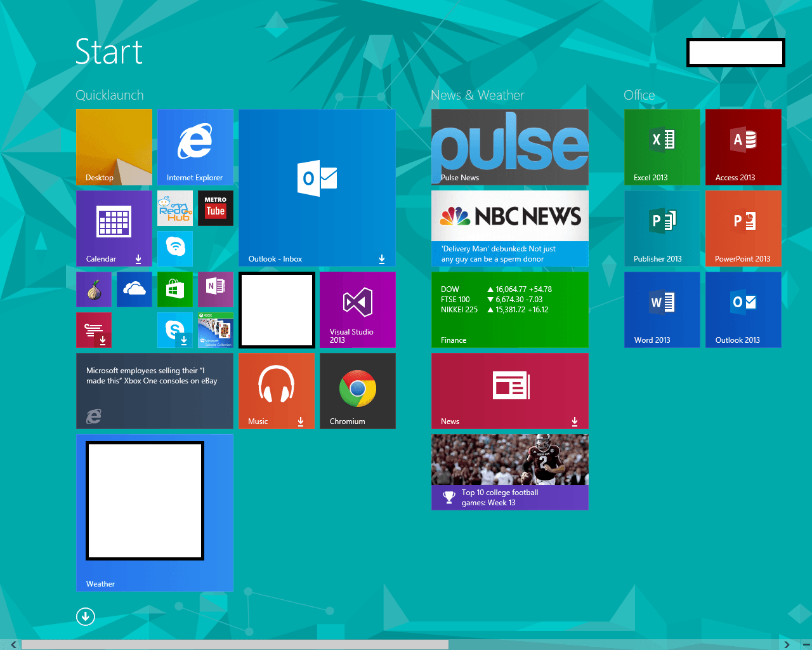Image resolution: width=812 pixels, height=650 pixels.
Task: Launch Excel 2013 tile
Action: coord(662,147)
